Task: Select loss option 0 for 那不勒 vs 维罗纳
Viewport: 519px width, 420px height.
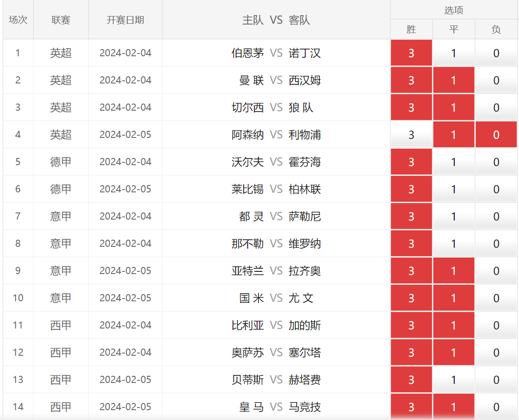Action: (x=496, y=243)
